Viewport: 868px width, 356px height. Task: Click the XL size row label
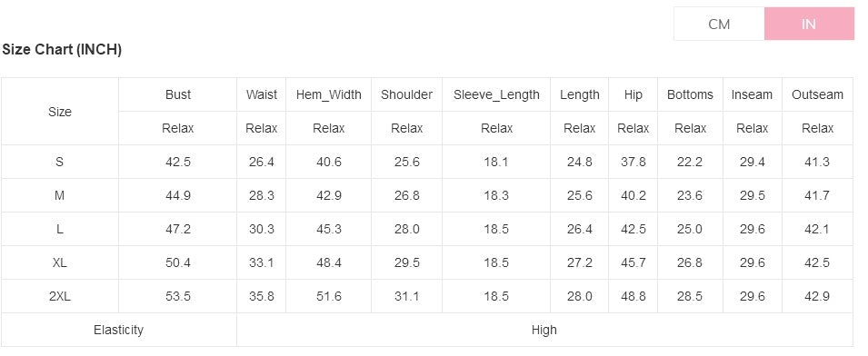60,263
